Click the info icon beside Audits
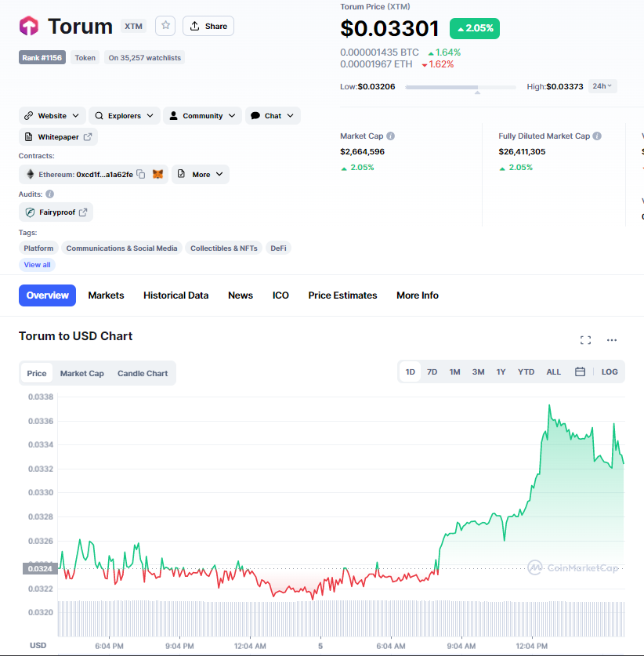This screenshot has height=656, width=644. click(x=50, y=194)
